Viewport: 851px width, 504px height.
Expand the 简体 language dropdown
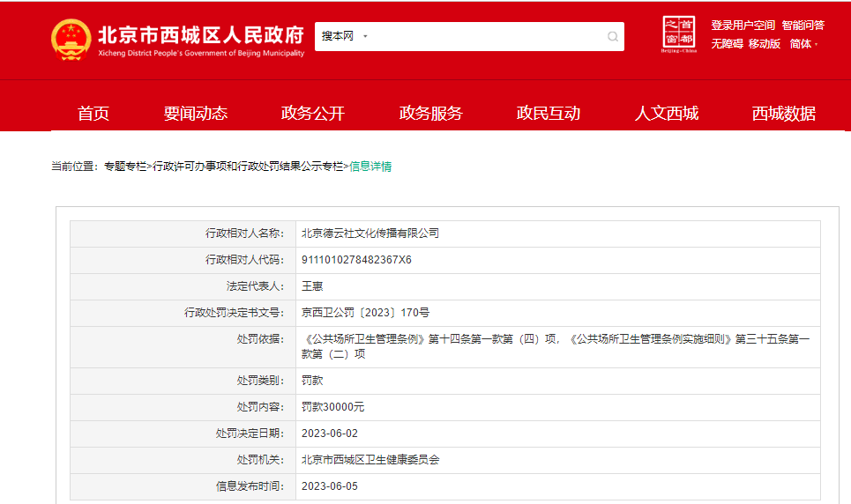803,44
